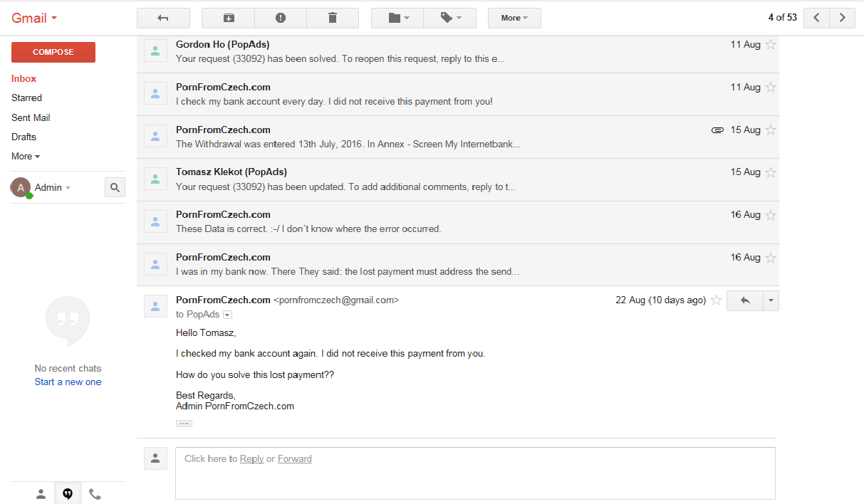Show trimmed content ellipsis button
This screenshot has width=864, height=504.
click(184, 424)
